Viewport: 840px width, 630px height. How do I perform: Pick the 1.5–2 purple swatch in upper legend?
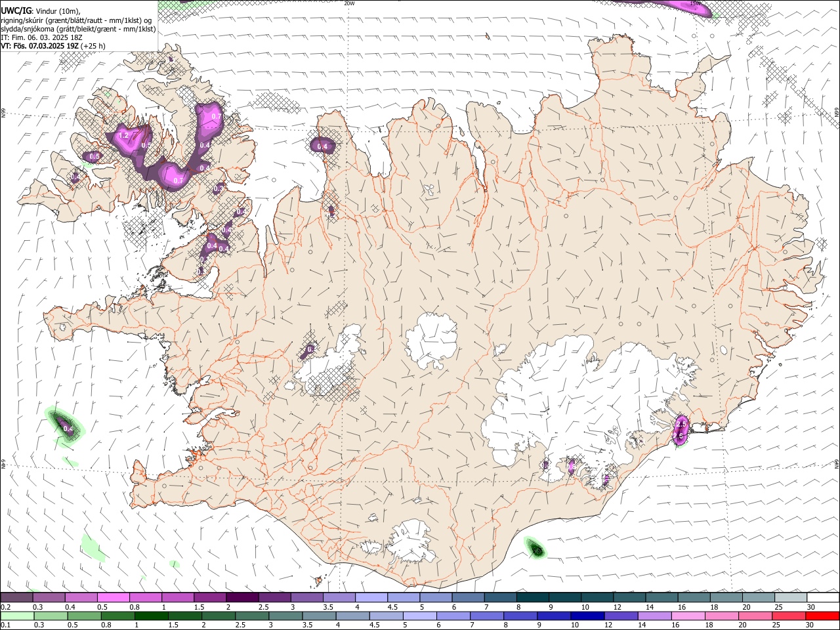pyautogui.click(x=210, y=597)
